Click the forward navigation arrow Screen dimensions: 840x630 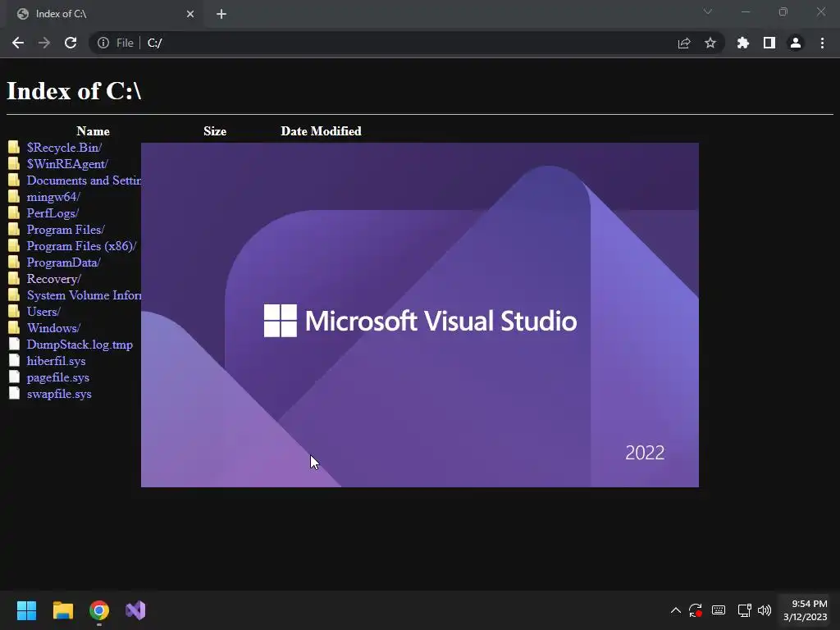pos(44,43)
